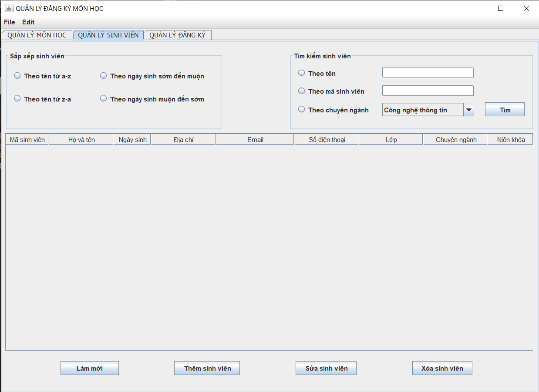
Task: Click the Làm mới button
Action: (x=90, y=368)
